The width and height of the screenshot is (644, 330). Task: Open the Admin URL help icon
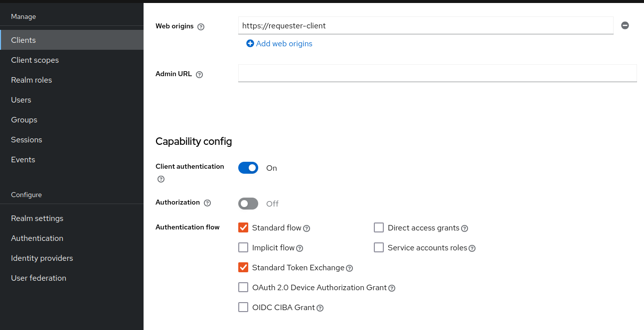[x=199, y=74]
